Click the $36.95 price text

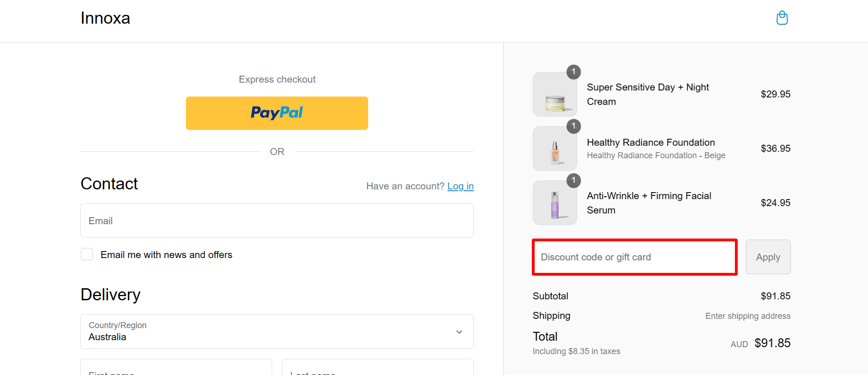point(775,149)
